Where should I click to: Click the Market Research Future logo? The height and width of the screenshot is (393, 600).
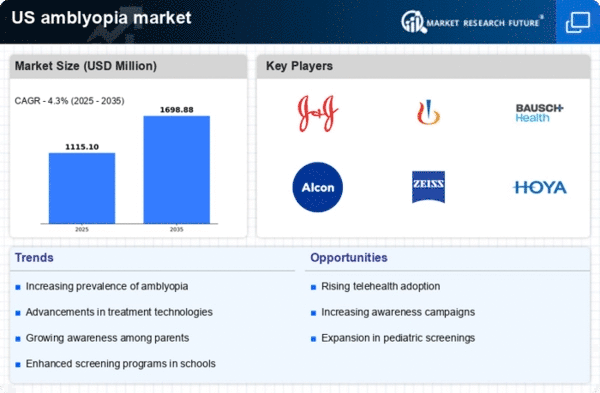tap(472, 22)
